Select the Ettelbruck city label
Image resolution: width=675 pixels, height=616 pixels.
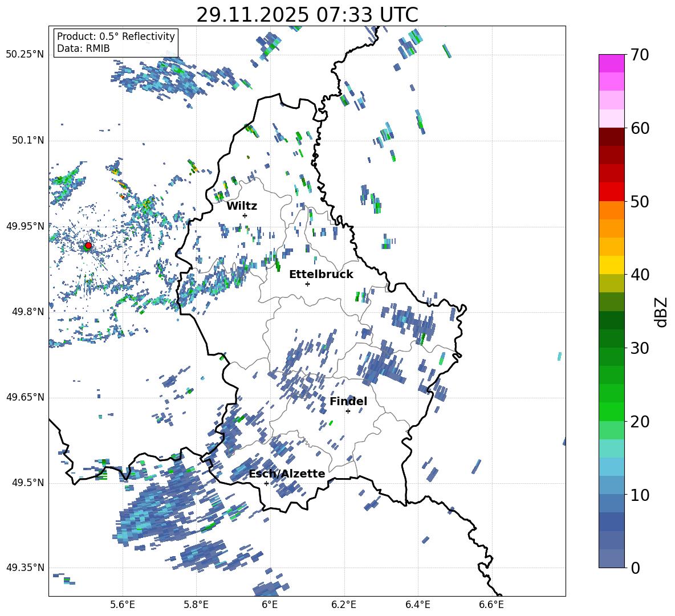(321, 274)
